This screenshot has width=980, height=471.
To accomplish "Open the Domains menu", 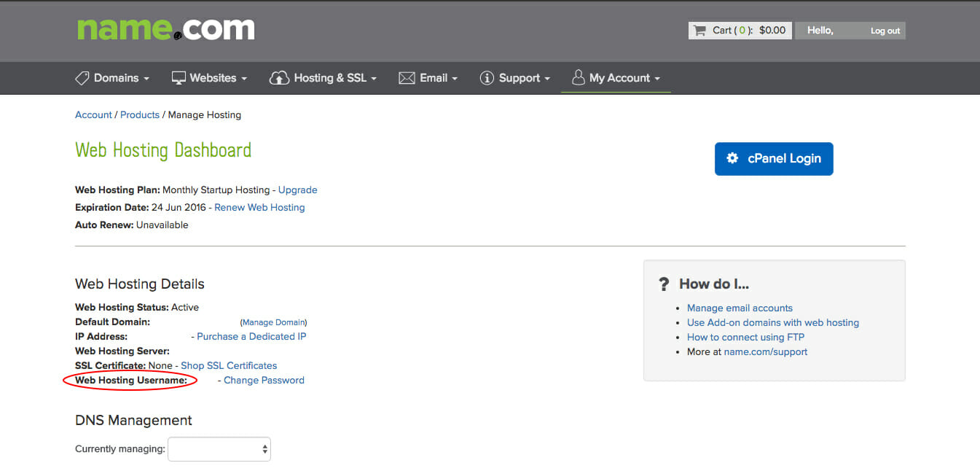I will click(x=112, y=78).
